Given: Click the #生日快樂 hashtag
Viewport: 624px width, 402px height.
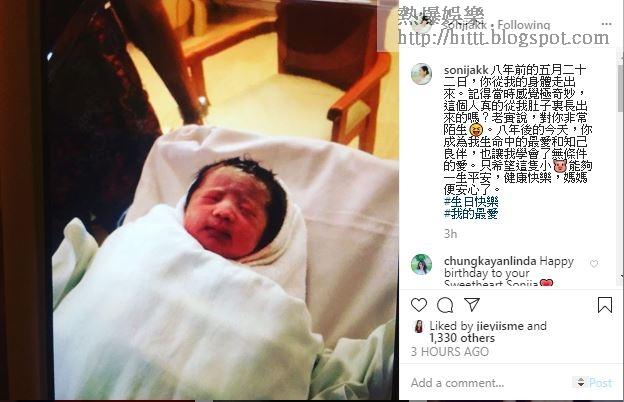Looking at the screenshot, I should 471,202.
